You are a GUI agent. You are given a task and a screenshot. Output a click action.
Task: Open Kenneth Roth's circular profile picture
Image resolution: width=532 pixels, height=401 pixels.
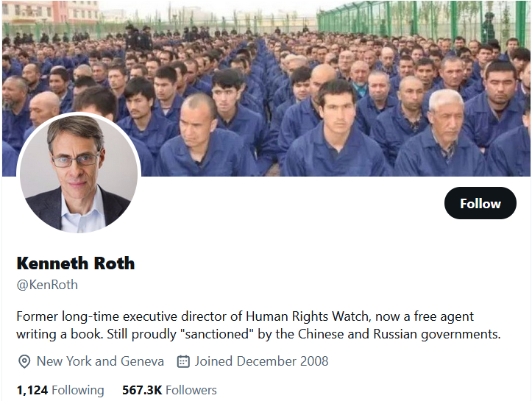point(79,174)
